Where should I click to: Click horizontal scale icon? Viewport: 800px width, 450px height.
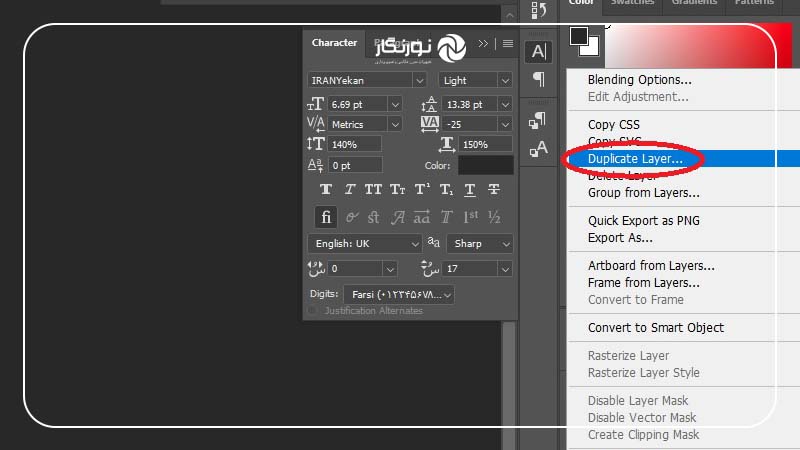447,144
